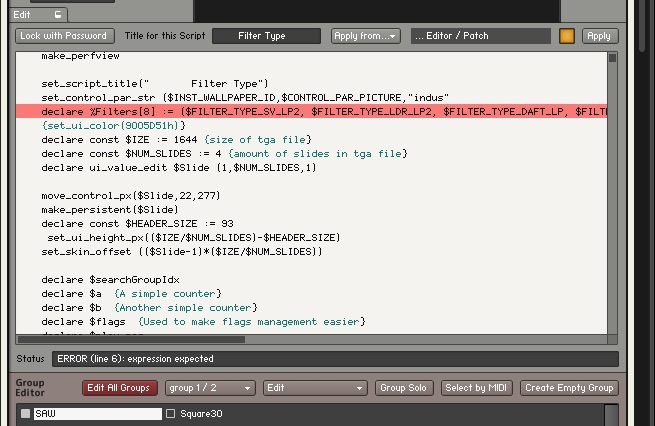Click the Group Solo button
Screen dimensions: 655x426
pos(404,388)
